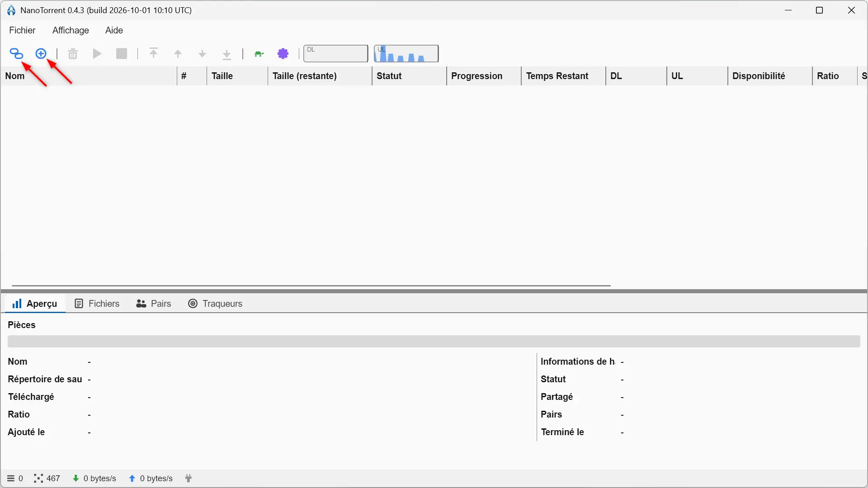This screenshot has height=488, width=868.
Task: Sort by the Ratio column header
Action: 835,76
